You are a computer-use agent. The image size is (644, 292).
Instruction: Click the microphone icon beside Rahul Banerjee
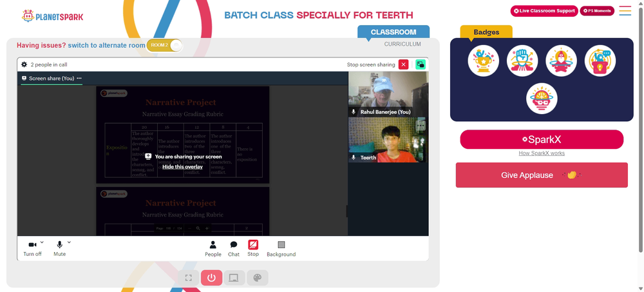pyautogui.click(x=353, y=112)
